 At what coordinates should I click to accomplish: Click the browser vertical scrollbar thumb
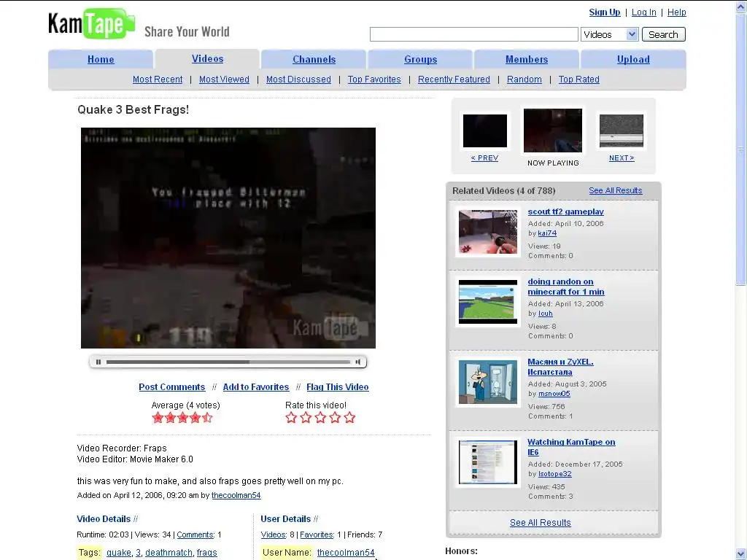pyautogui.click(x=741, y=149)
